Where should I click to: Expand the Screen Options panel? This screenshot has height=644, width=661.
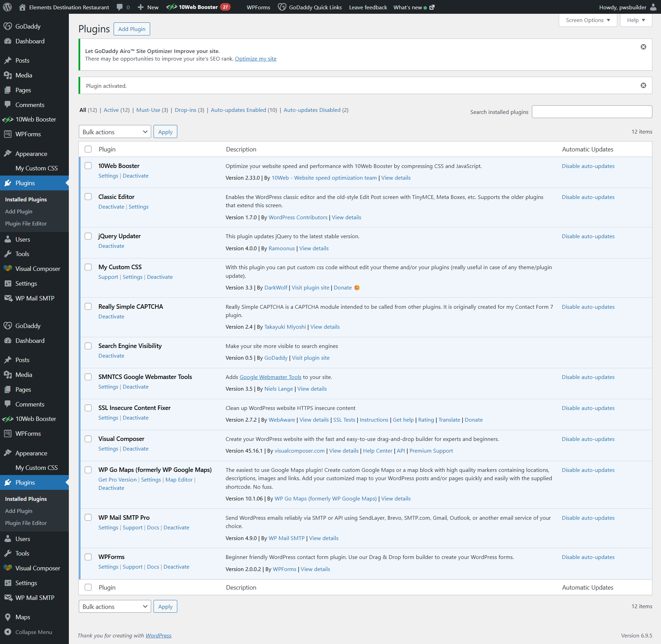tap(588, 20)
